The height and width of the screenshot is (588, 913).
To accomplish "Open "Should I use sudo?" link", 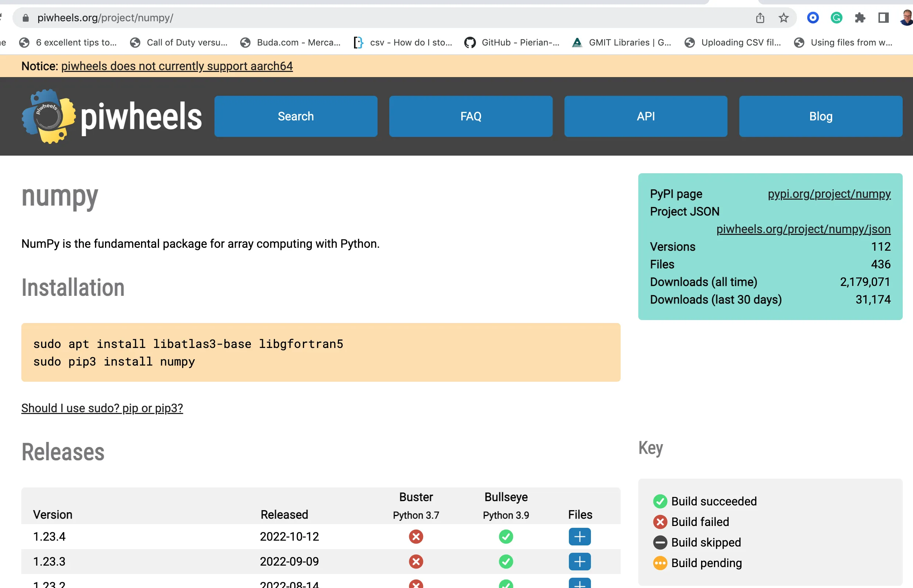I will click(102, 408).
